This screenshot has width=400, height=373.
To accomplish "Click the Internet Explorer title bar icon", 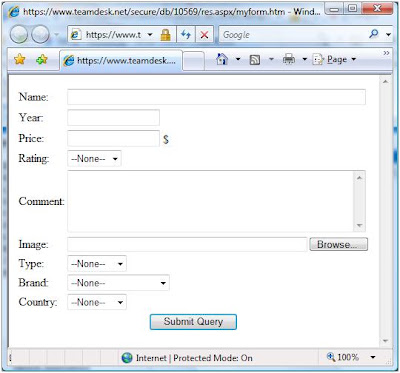I will click(x=14, y=12).
